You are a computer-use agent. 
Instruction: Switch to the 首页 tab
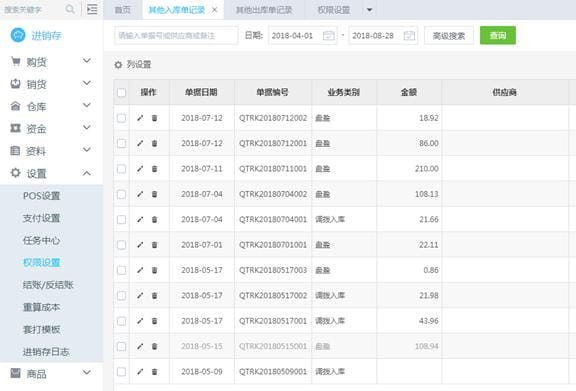(x=123, y=10)
